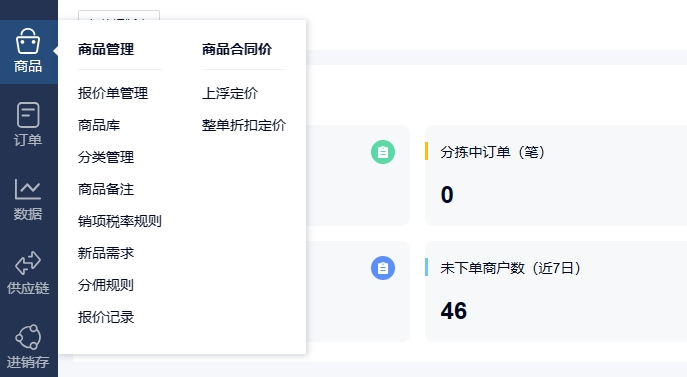Select 上浮定价 under 商品合同价
The image size is (687, 377).
click(230, 93)
